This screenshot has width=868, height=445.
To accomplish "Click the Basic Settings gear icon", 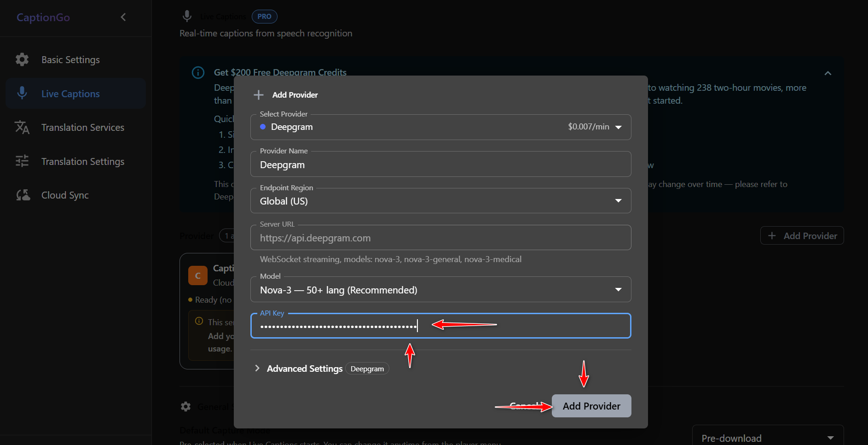I will click(22, 59).
